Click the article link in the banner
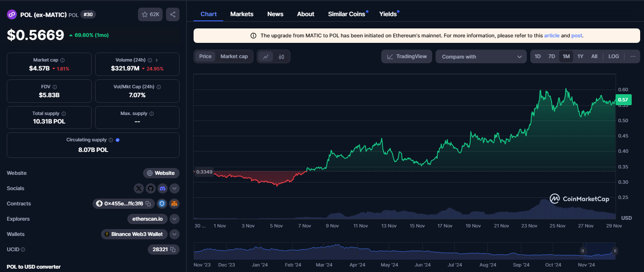This screenshot has width=644, height=272. [x=551, y=36]
